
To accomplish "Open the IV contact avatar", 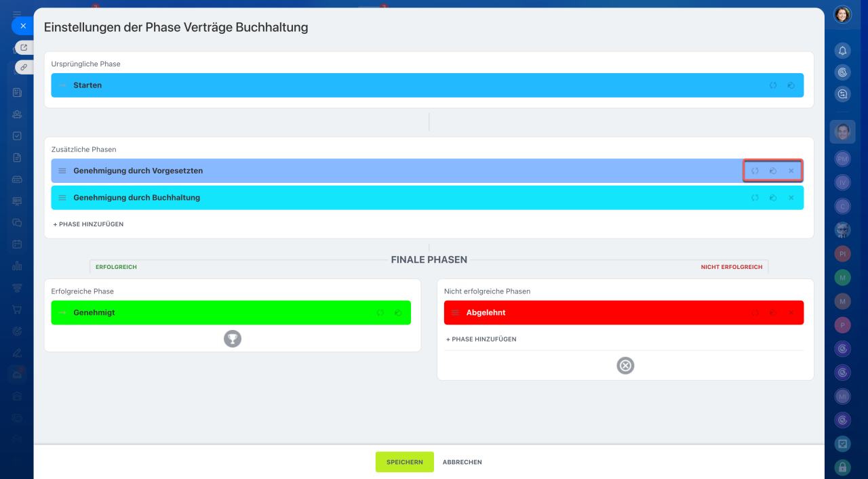I will [842, 182].
